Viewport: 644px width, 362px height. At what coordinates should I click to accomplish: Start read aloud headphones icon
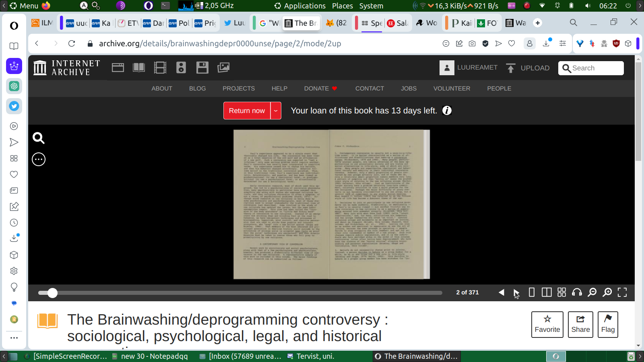(x=577, y=292)
